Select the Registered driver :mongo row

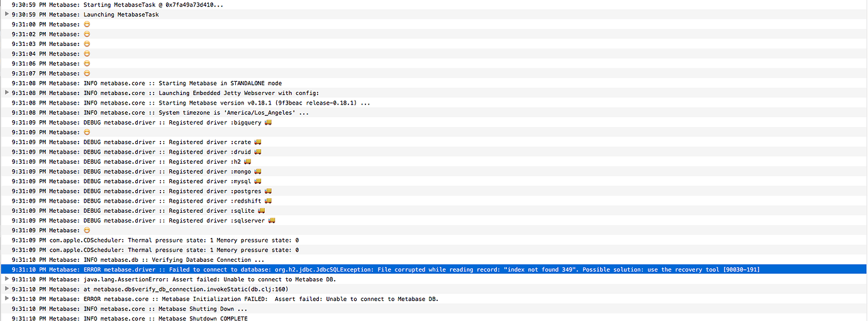pyautogui.click(x=434, y=171)
